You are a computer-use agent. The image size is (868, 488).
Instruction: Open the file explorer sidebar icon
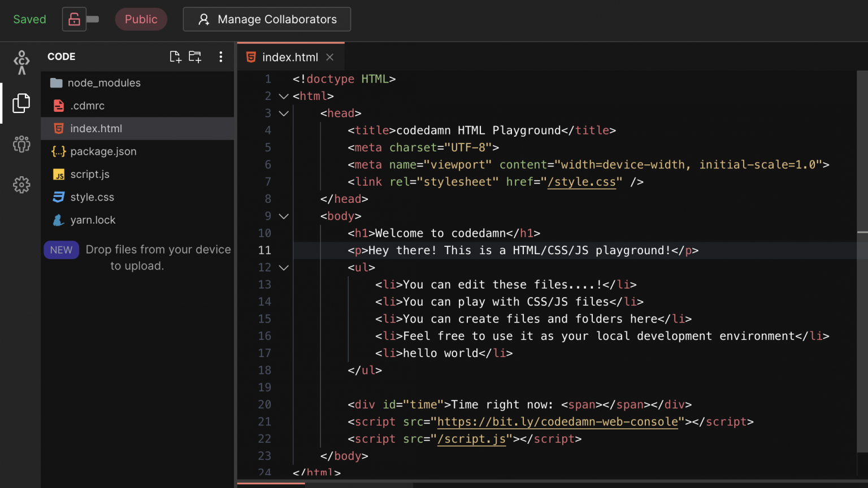click(21, 103)
